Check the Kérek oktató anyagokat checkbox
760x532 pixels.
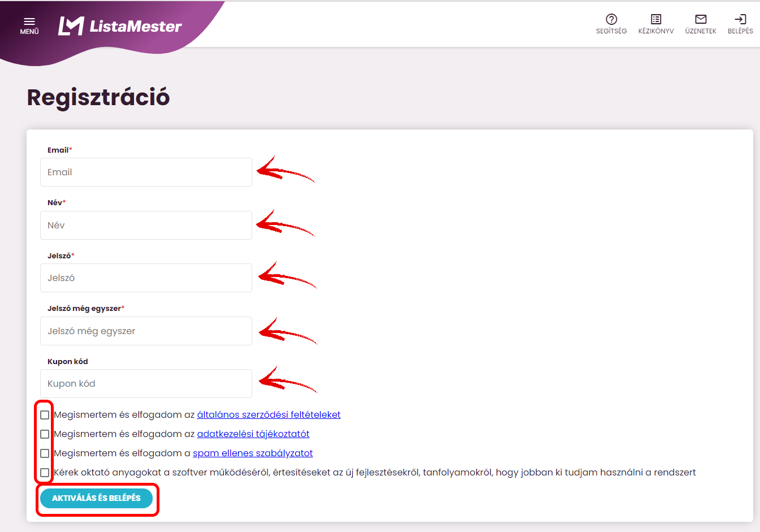tap(45, 473)
